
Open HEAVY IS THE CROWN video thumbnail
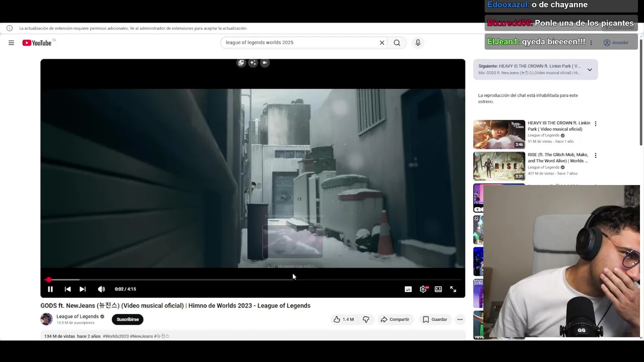click(x=499, y=134)
